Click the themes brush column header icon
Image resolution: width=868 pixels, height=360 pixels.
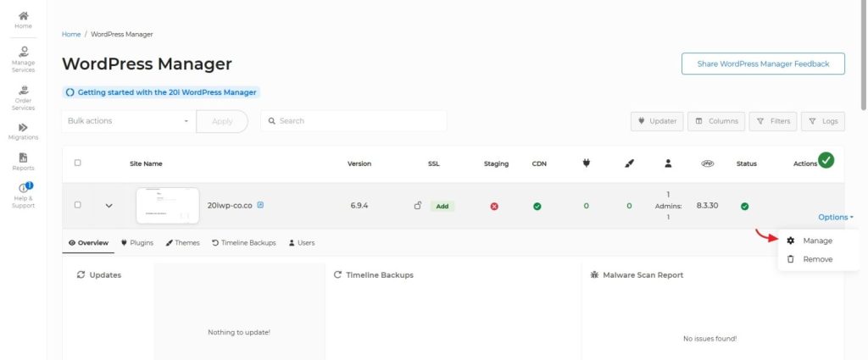(629, 163)
